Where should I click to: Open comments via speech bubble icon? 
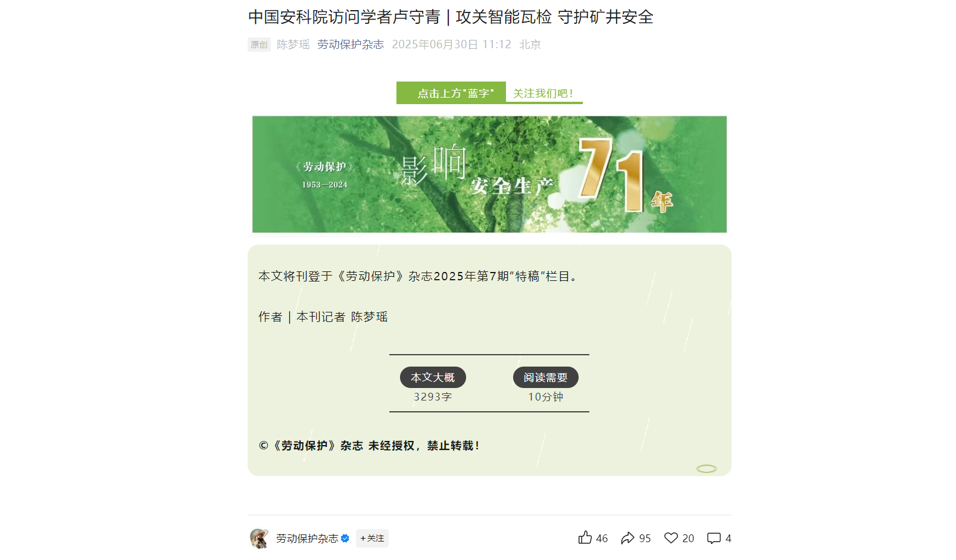714,538
